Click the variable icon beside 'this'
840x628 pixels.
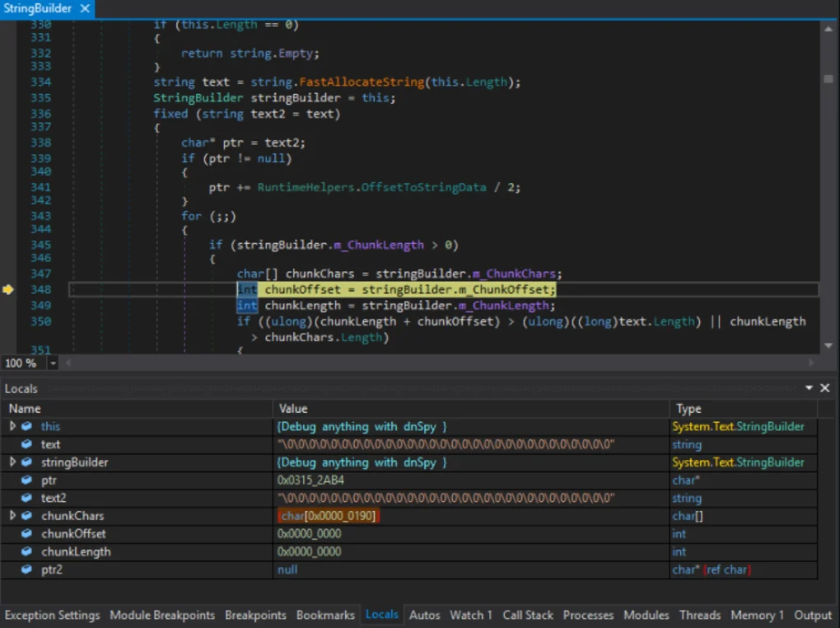pyautogui.click(x=27, y=426)
